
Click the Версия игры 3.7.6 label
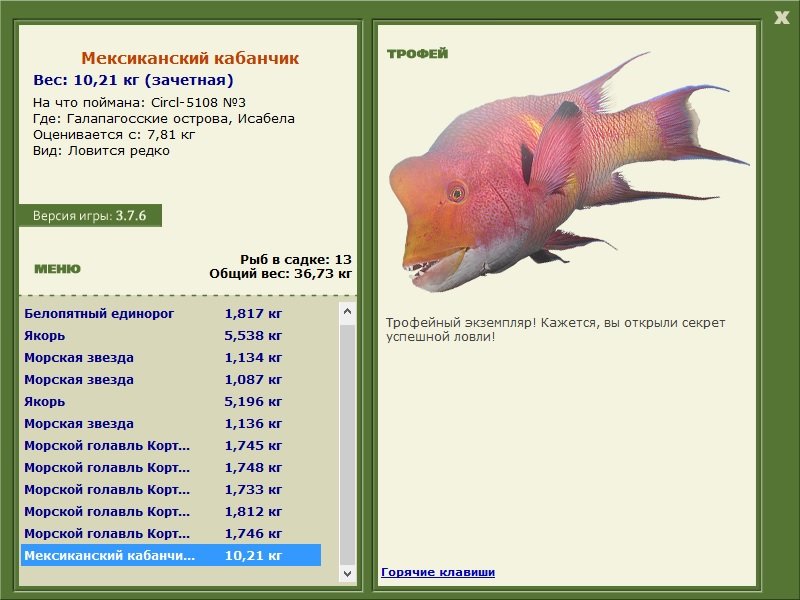(x=90, y=215)
